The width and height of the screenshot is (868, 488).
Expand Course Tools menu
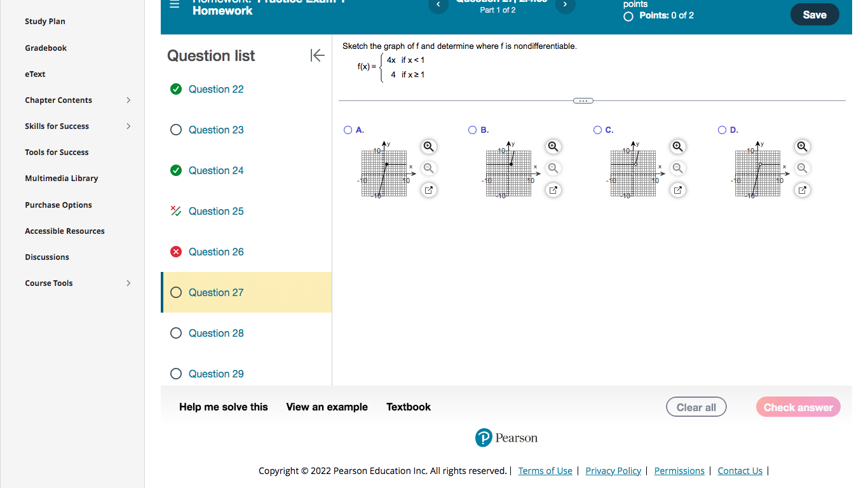[x=128, y=283]
